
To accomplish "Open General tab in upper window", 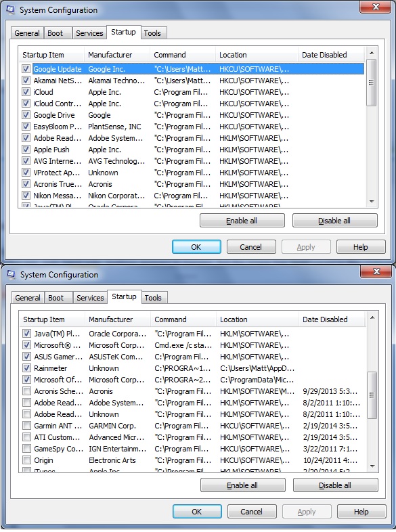I will tap(27, 33).
